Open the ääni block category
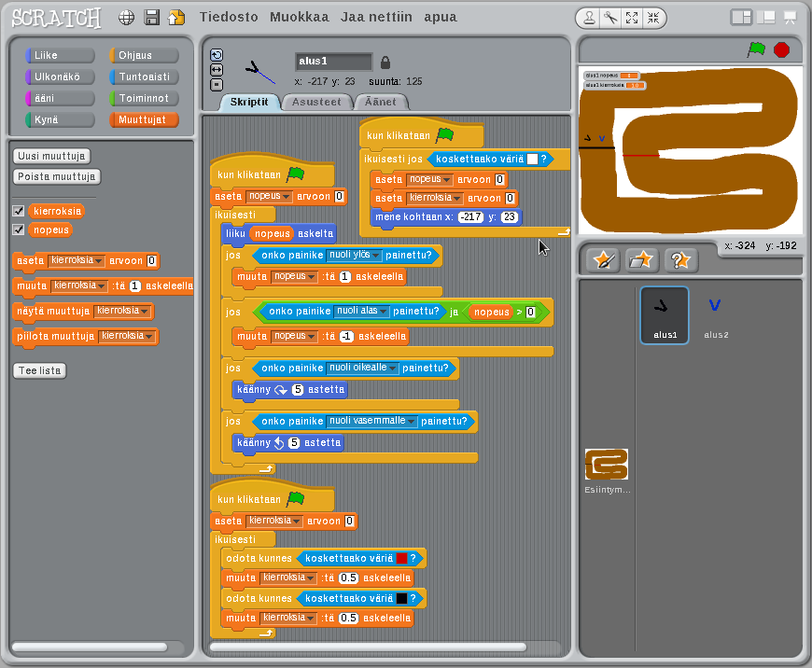This screenshot has width=812, height=668. coord(60,98)
